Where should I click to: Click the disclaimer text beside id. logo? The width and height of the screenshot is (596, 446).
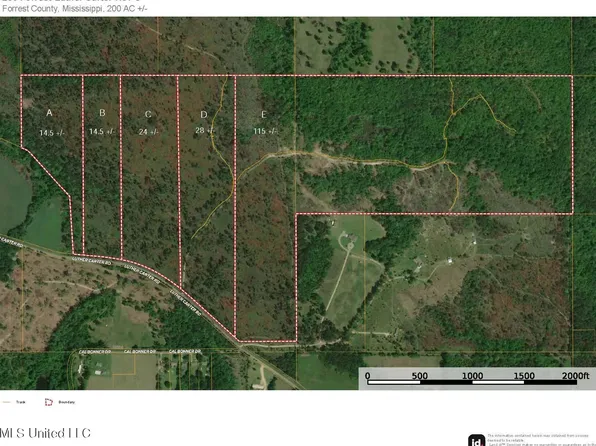click(x=541, y=440)
